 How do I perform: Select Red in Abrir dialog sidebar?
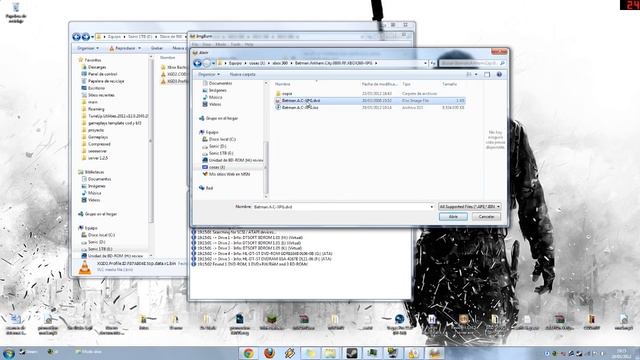pos(209,188)
